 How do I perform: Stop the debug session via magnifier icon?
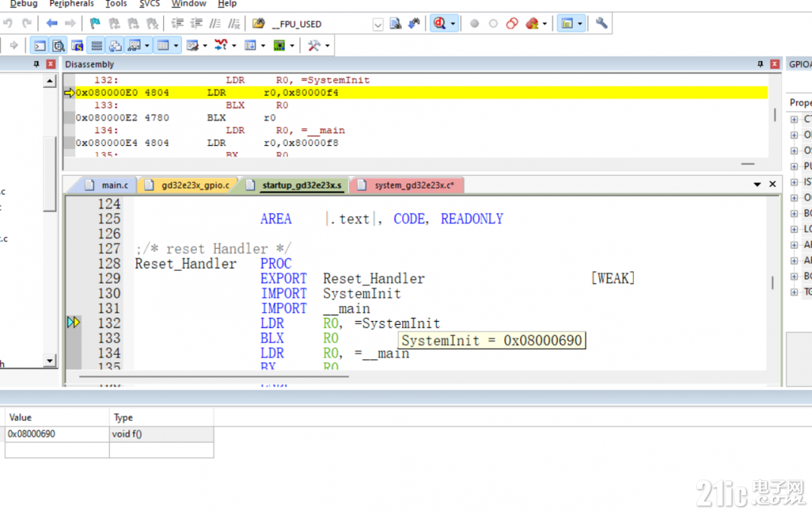440,23
